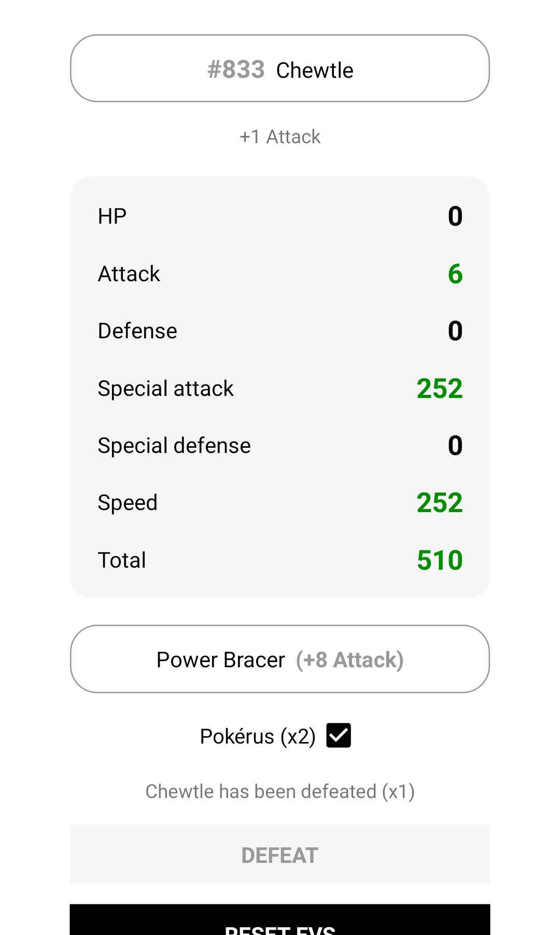560x935 pixels.
Task: Open the #833 Chewtle Pokémon selector
Action: (x=280, y=69)
